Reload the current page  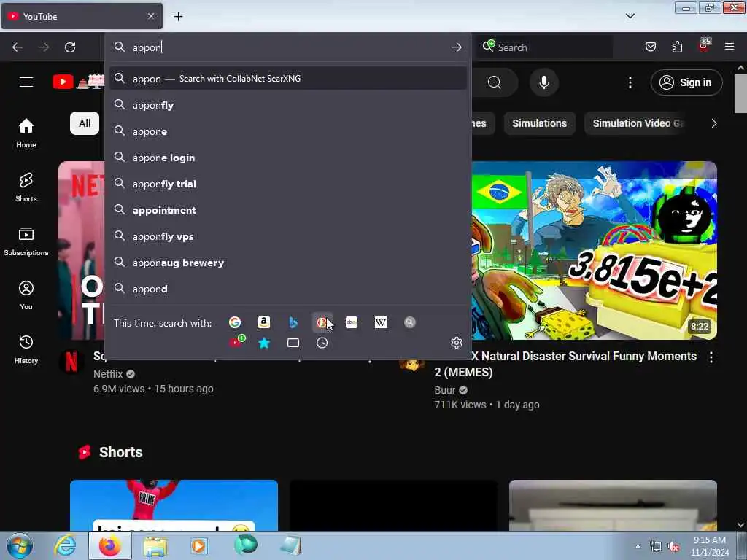tap(70, 47)
